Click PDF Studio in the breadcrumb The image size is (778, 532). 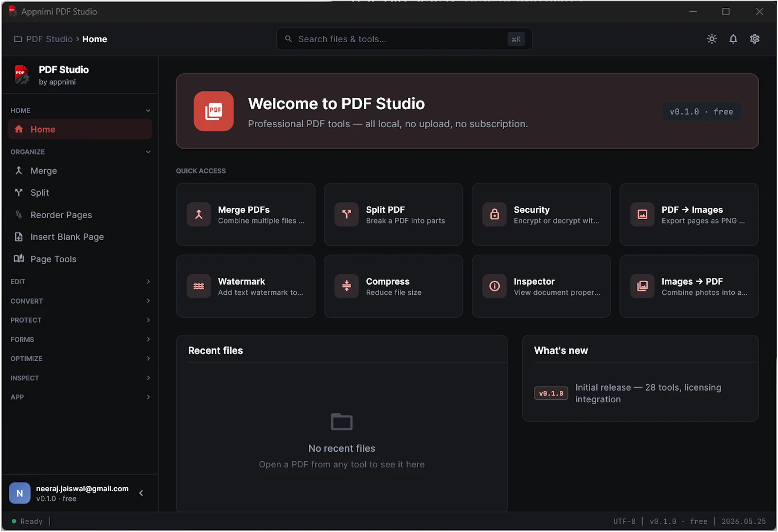pos(49,39)
